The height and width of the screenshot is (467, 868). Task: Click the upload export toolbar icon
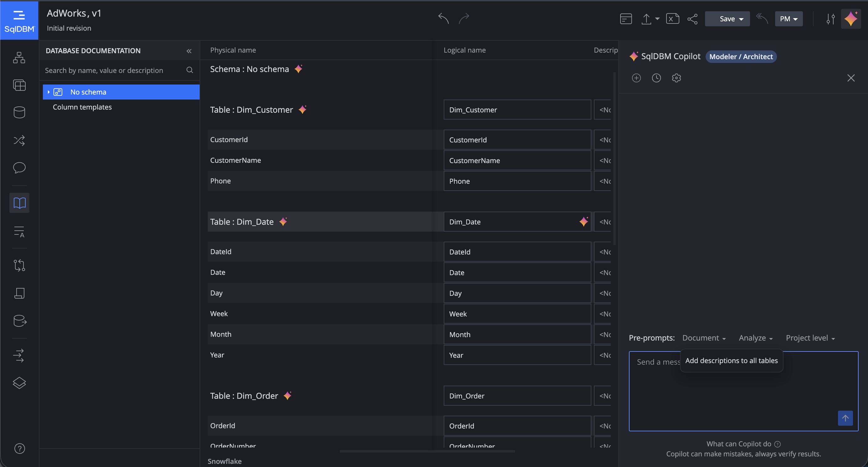[646, 19]
